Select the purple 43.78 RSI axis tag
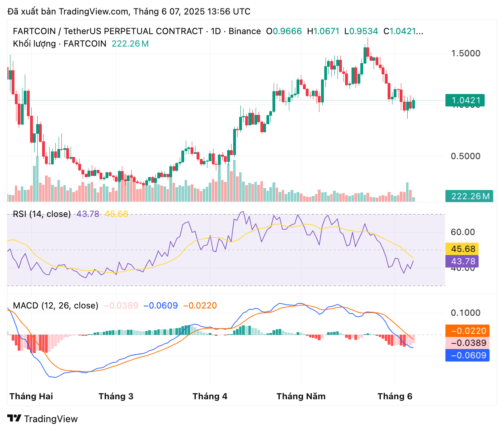504x431 pixels. coord(462,261)
